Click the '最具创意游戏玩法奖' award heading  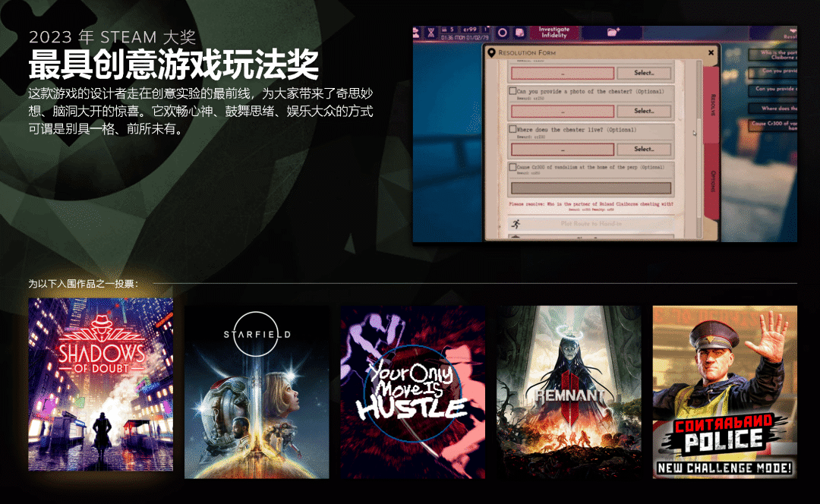(173, 65)
